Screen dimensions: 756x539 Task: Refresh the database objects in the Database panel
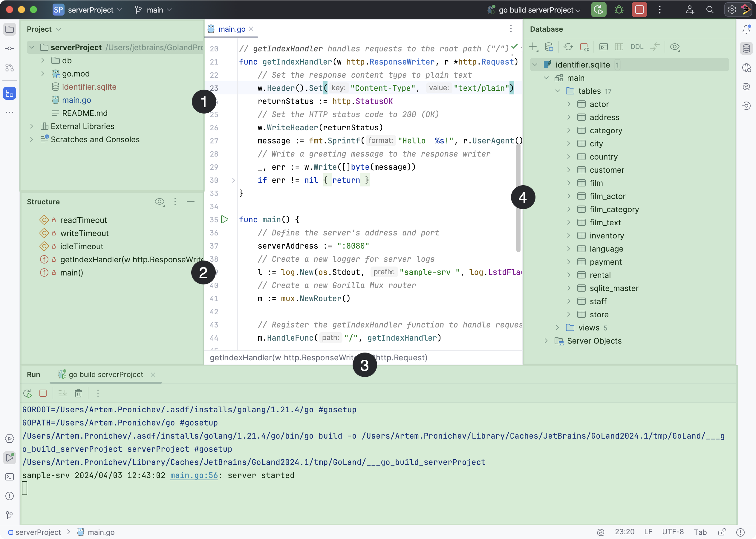point(568,47)
